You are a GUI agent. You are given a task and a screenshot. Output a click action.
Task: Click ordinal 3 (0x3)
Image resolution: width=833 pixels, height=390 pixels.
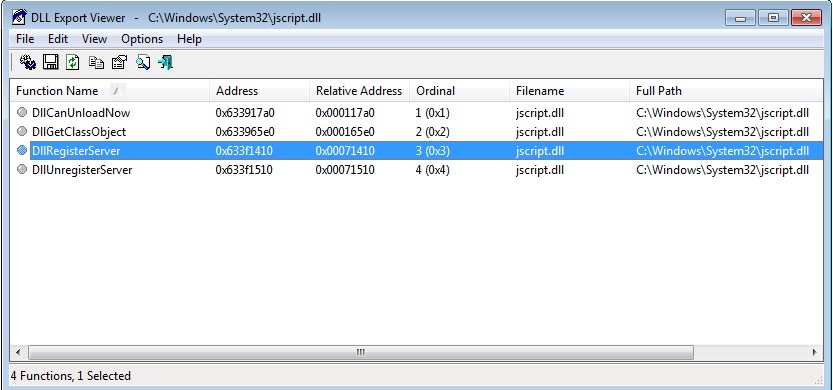pyautogui.click(x=432, y=151)
